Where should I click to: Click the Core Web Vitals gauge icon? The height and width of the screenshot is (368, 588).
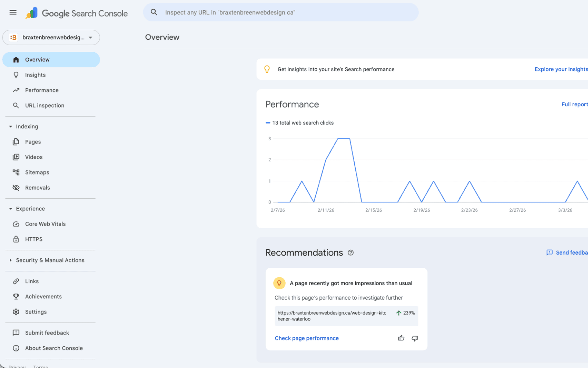(16, 224)
